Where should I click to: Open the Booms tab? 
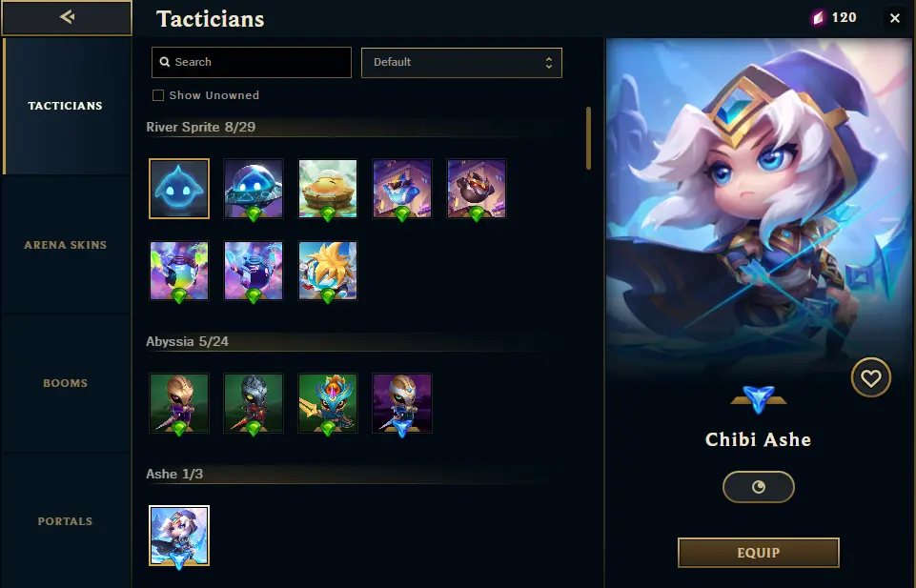pos(66,383)
